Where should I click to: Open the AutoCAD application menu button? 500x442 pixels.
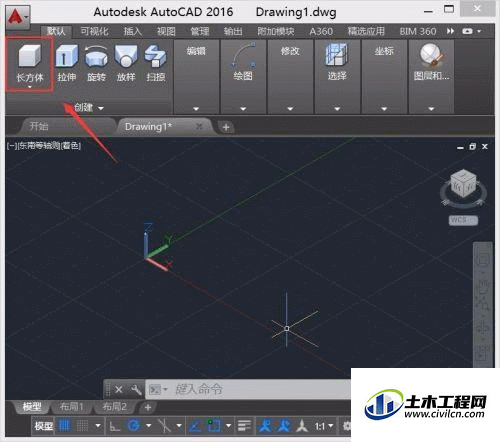coord(17,16)
